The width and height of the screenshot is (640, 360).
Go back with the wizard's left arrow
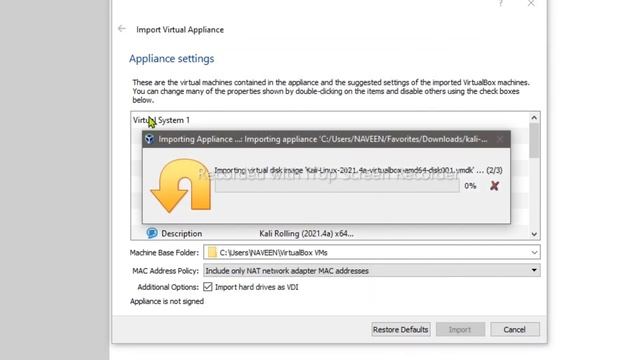pyautogui.click(x=122, y=29)
